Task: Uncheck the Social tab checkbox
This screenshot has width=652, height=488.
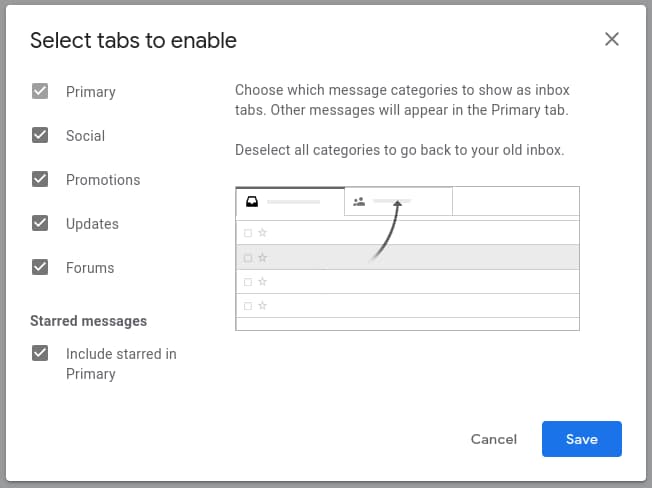Action: [x=40, y=136]
